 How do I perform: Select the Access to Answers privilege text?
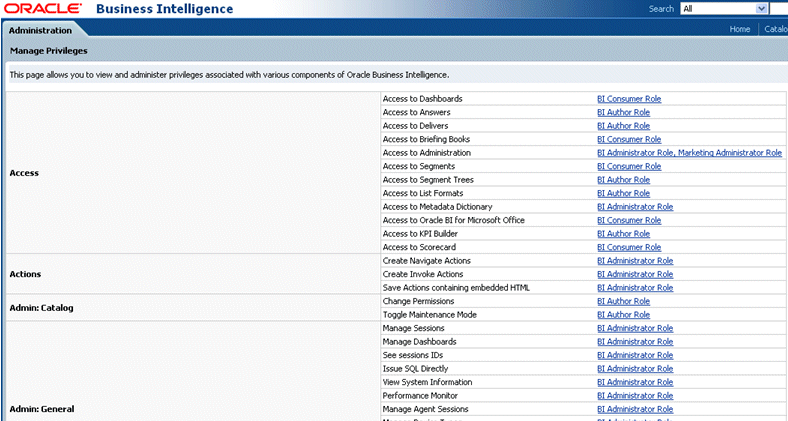[x=417, y=113]
